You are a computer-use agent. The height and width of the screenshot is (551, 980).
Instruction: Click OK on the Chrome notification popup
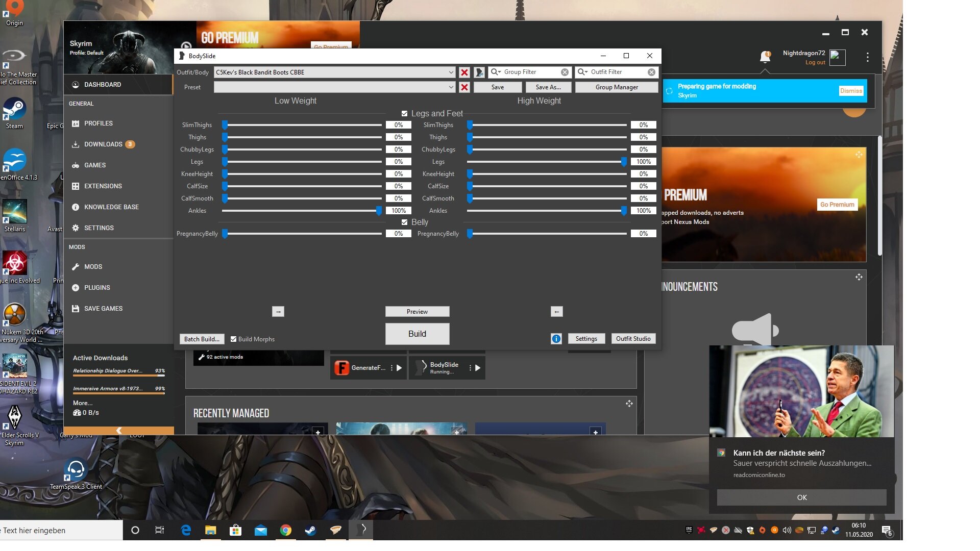tap(801, 497)
